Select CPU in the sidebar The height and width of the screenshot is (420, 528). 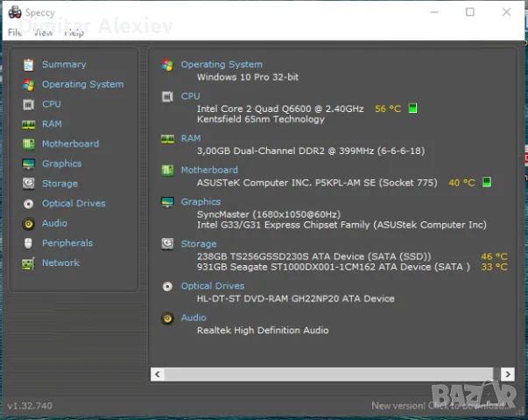pos(52,104)
